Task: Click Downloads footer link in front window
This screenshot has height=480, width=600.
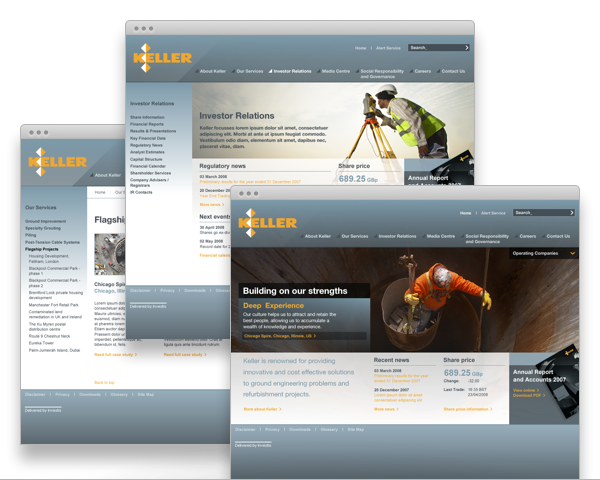Action: pyautogui.click(x=300, y=429)
